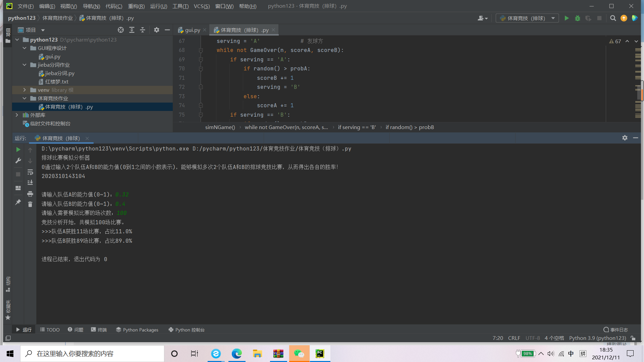Click the Rerun icon in Run panel
Screen dimensions: 644x362
pyautogui.click(x=18, y=149)
